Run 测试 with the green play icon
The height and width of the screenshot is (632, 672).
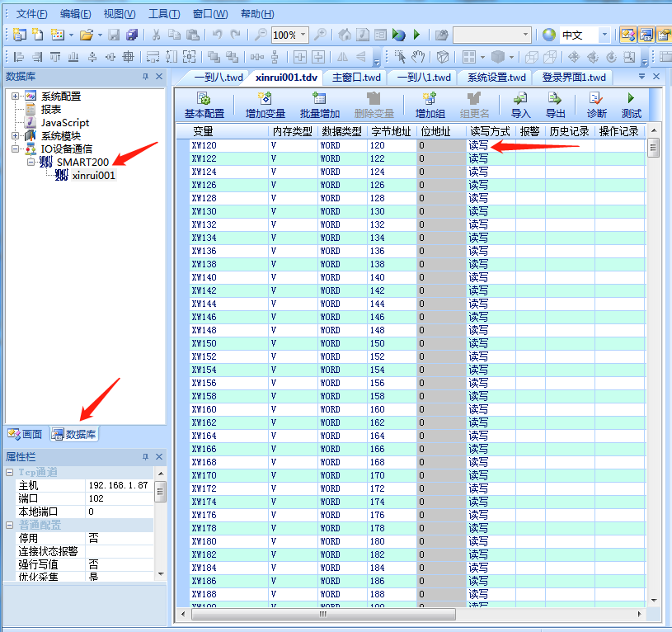coord(631,99)
